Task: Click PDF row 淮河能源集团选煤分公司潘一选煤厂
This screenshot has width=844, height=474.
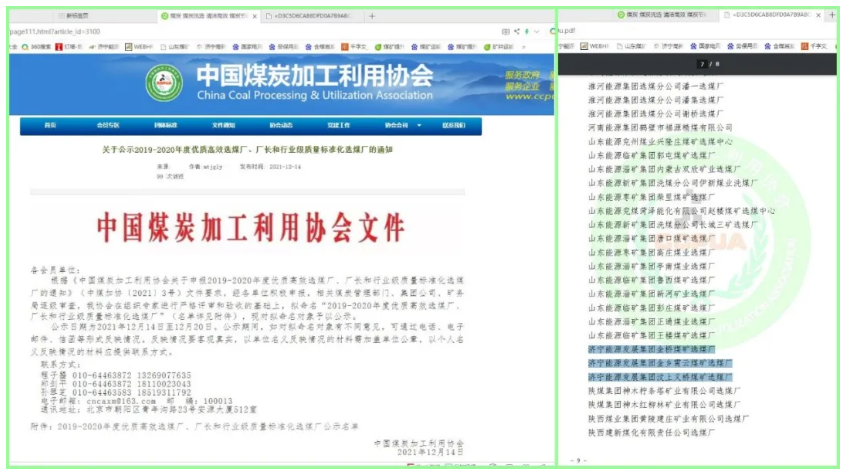Action: 656,86
